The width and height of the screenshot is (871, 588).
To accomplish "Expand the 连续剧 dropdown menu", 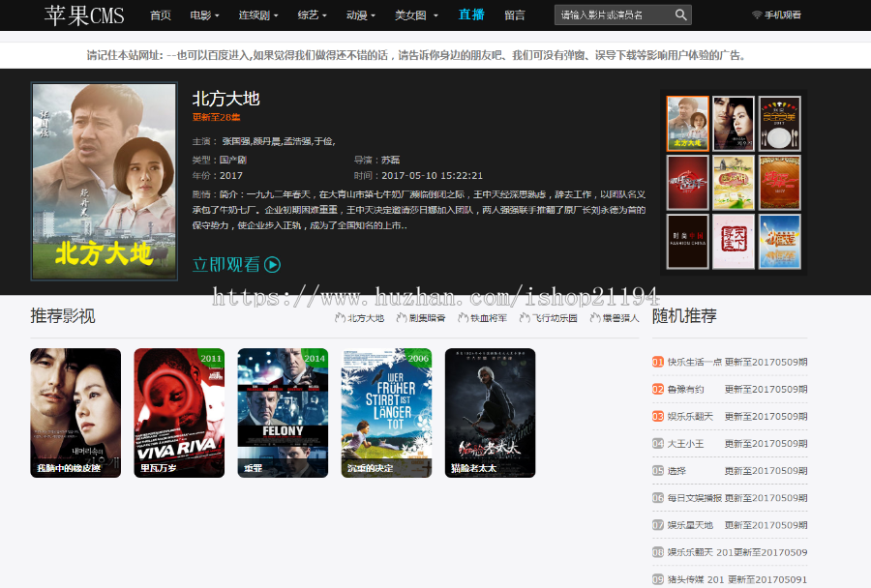I will click(x=258, y=15).
